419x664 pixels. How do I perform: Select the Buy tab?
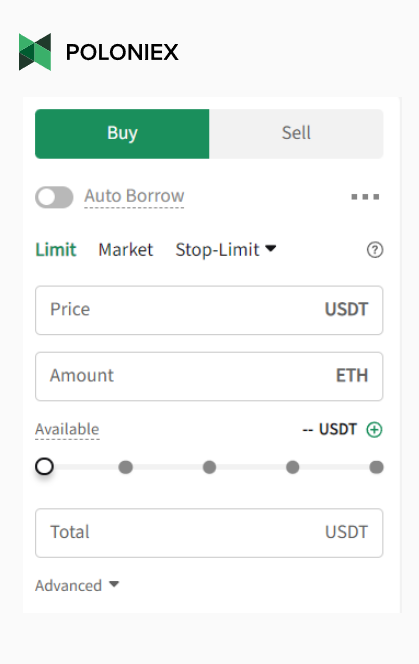pos(122,134)
